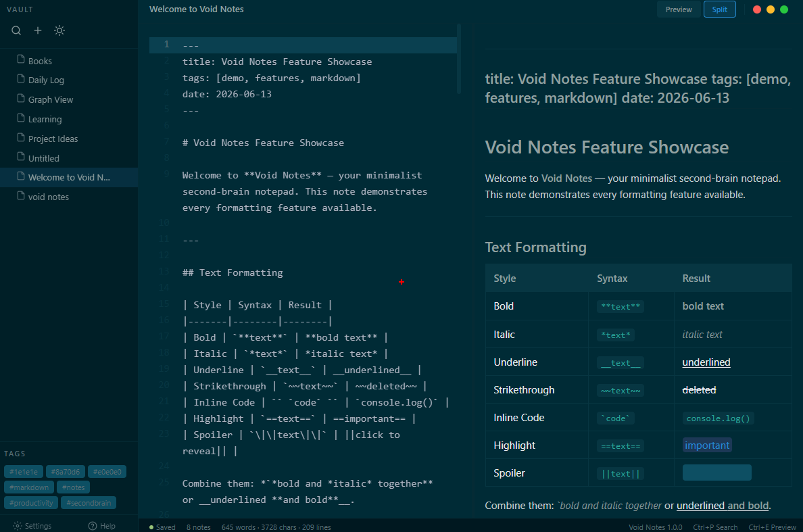Open the void notes note
Viewport: 803px width, 532px height.
69,197
